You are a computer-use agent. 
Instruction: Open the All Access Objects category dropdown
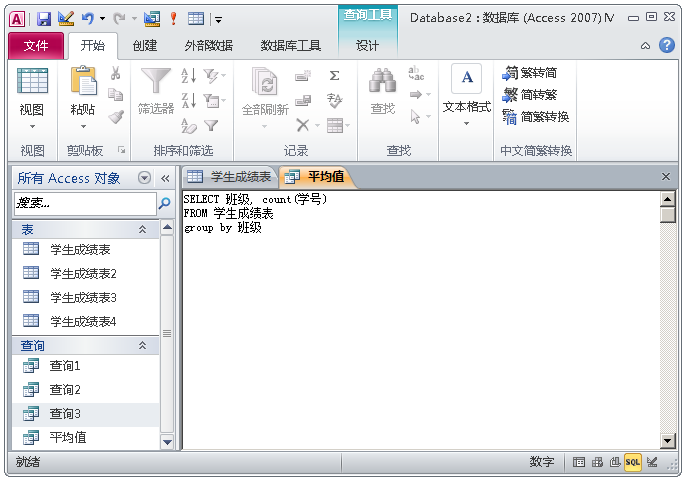point(144,178)
